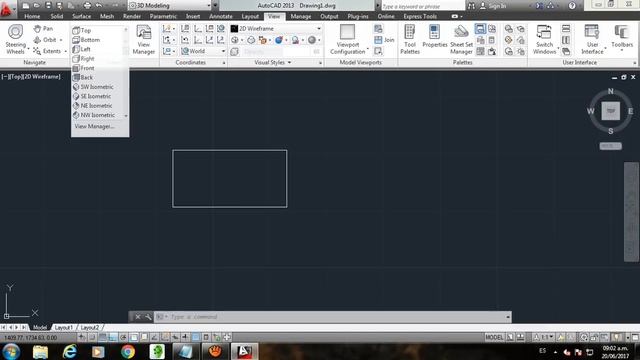Toggle Snap Mode in status bar
The image size is (640, 360).
(92, 337)
